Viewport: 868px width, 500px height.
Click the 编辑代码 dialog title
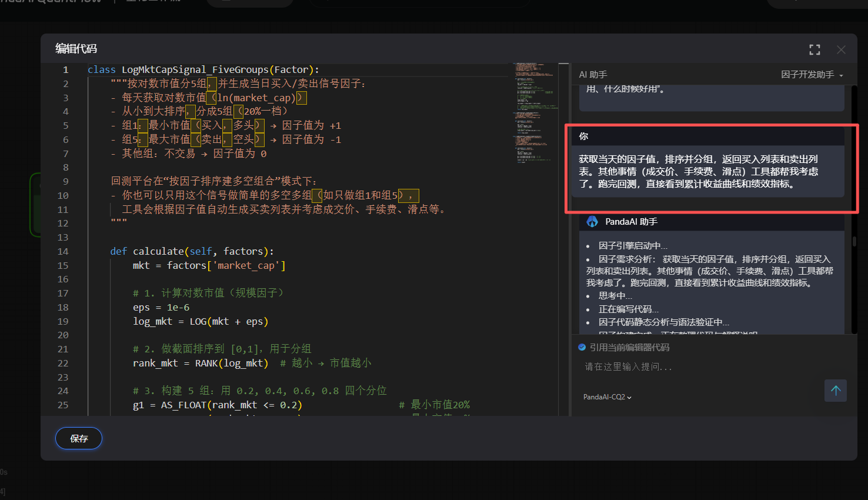coord(76,49)
